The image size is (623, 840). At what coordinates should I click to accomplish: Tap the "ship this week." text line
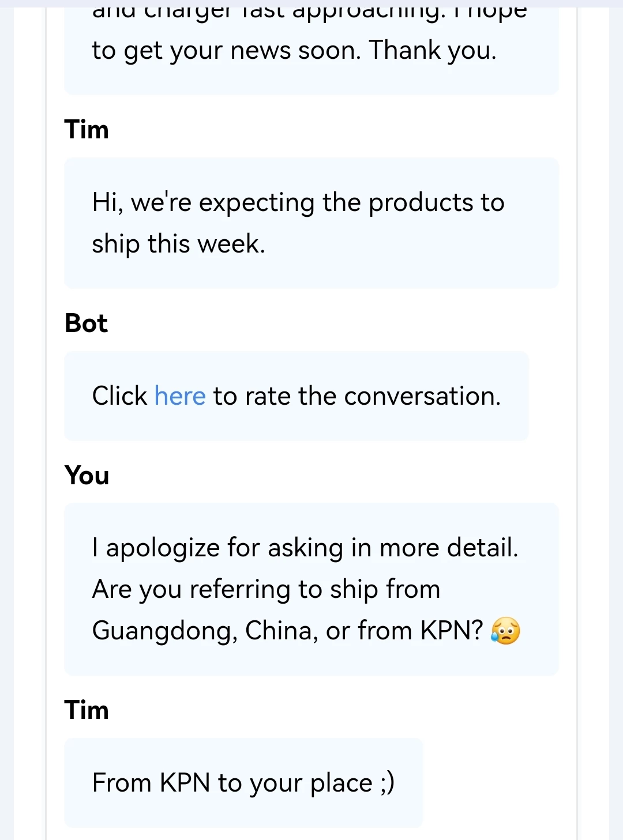point(179,244)
